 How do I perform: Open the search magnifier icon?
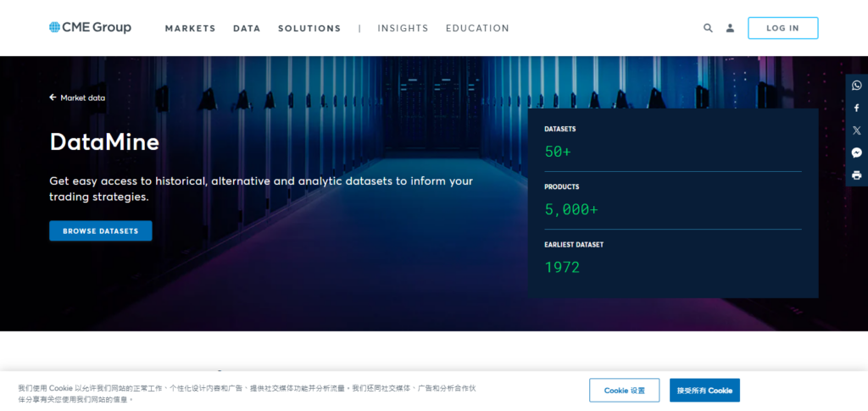tap(708, 28)
